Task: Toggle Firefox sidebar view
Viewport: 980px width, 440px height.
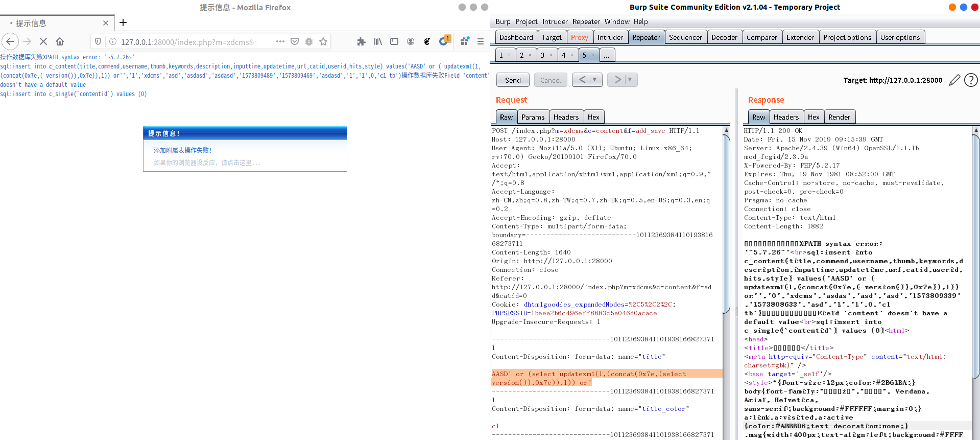Action: [394, 41]
